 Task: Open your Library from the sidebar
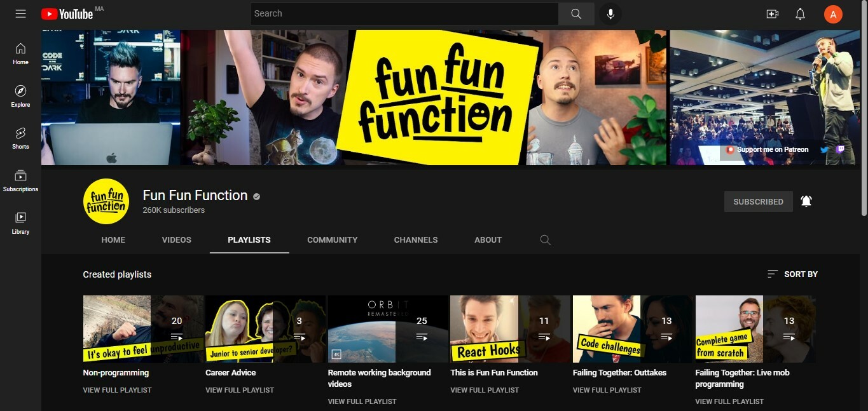pos(20,223)
